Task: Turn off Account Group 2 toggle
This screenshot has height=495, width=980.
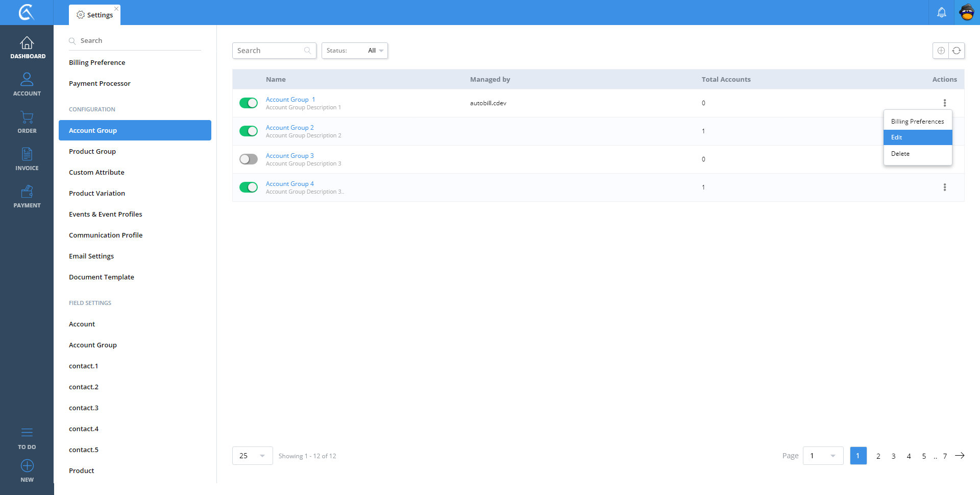Action: pos(249,131)
